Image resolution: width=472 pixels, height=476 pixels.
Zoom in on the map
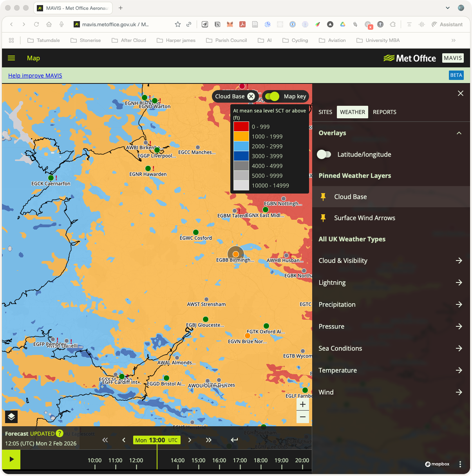tap(303, 404)
